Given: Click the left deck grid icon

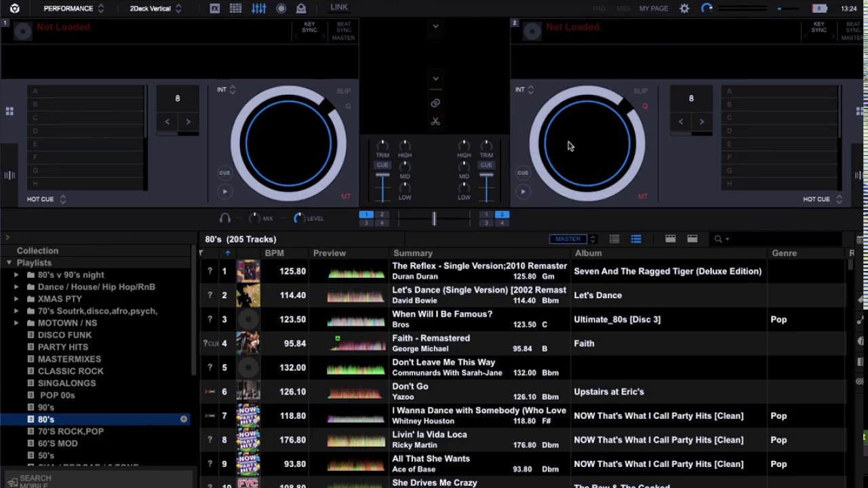Looking at the screenshot, I should coord(9,111).
